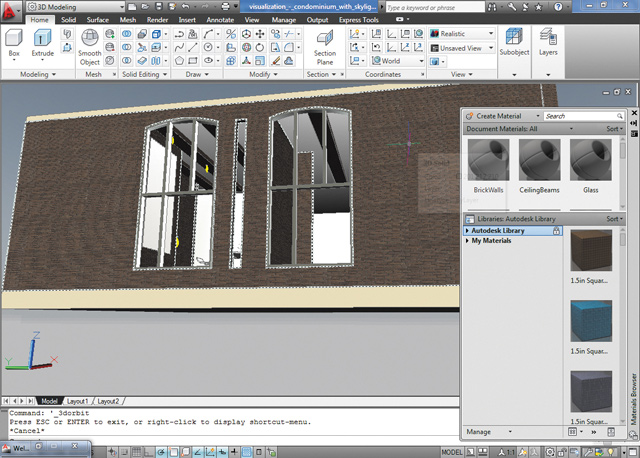Click the Plot printer icon

[x=225, y=7]
